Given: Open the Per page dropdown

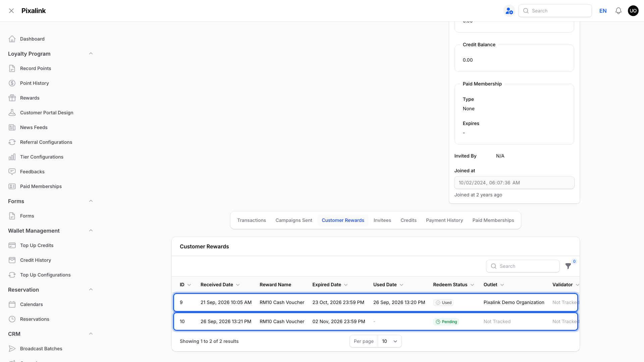Looking at the screenshot, I should click(x=389, y=341).
